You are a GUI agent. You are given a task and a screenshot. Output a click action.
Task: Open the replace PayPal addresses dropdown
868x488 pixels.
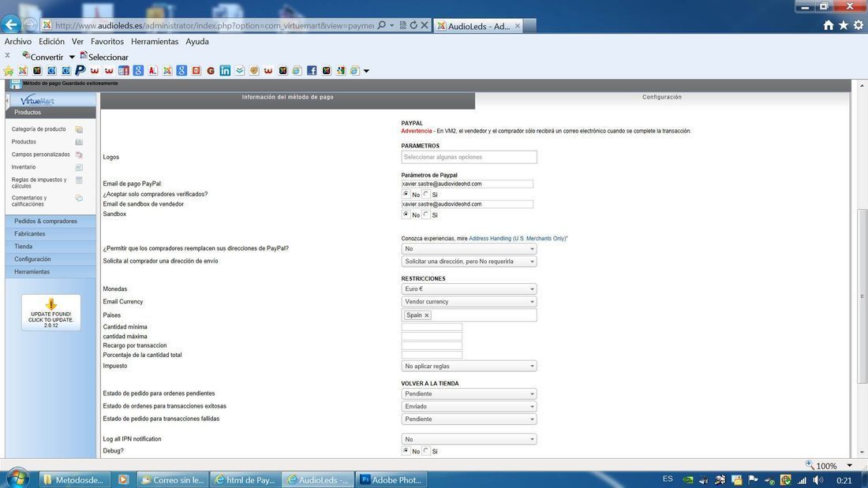[x=469, y=248]
